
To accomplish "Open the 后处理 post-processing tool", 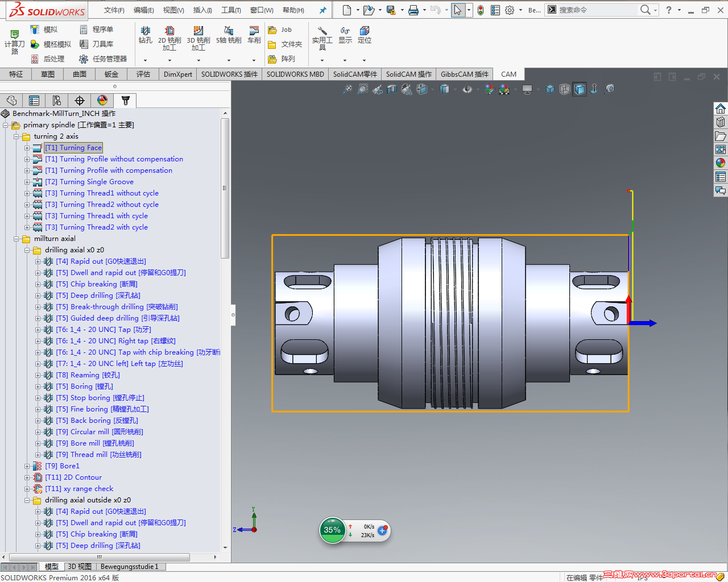I will [47, 59].
